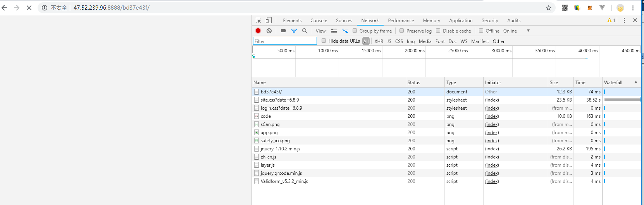Switch to large request rows view icon

point(334,31)
